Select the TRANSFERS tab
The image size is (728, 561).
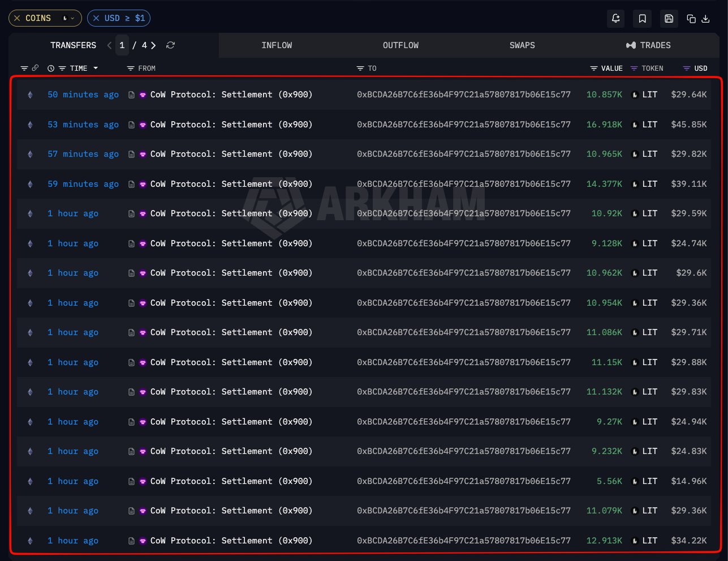74,45
